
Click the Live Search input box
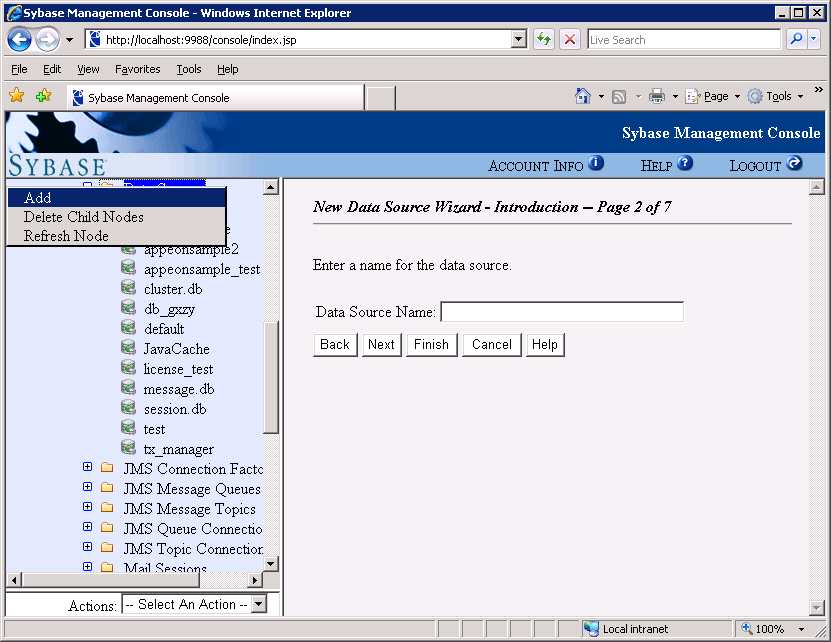(684, 40)
